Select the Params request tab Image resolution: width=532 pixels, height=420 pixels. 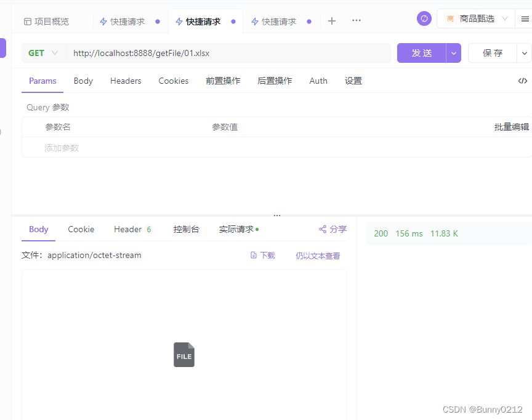point(42,81)
